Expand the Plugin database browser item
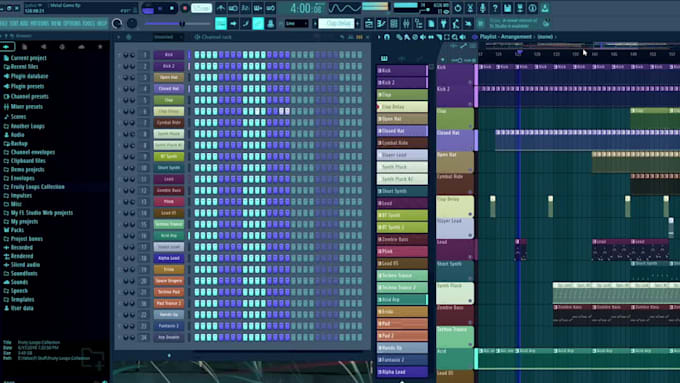Screen dimensions: 680x383 pyautogui.click(x=26, y=76)
